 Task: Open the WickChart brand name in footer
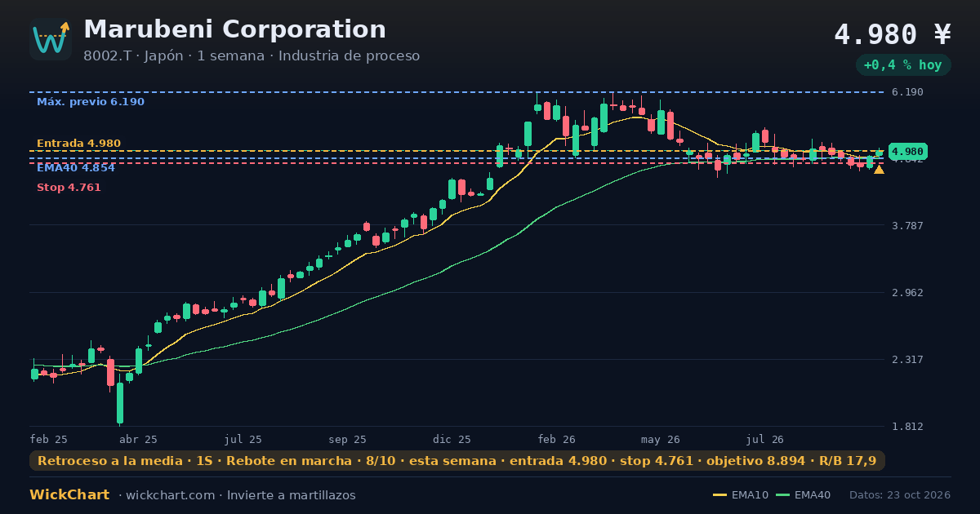pyautogui.click(x=69, y=495)
